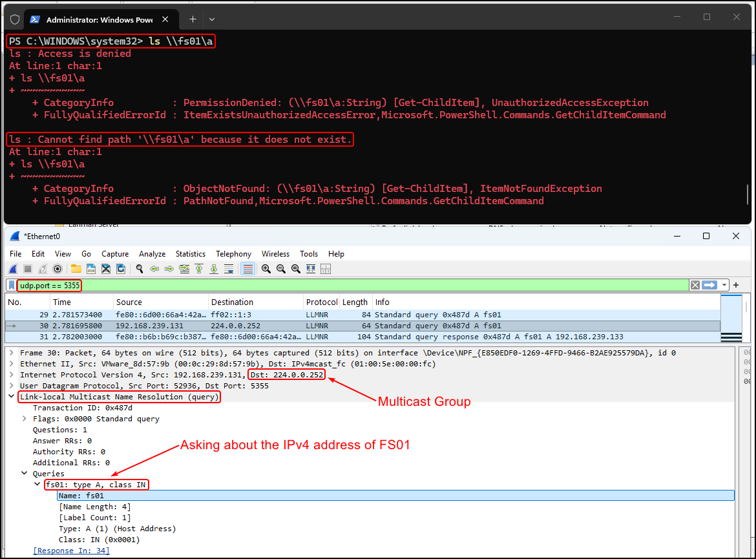Screen dimensions: 756x559
Task: Zoom in on packet text
Action: coord(266,269)
